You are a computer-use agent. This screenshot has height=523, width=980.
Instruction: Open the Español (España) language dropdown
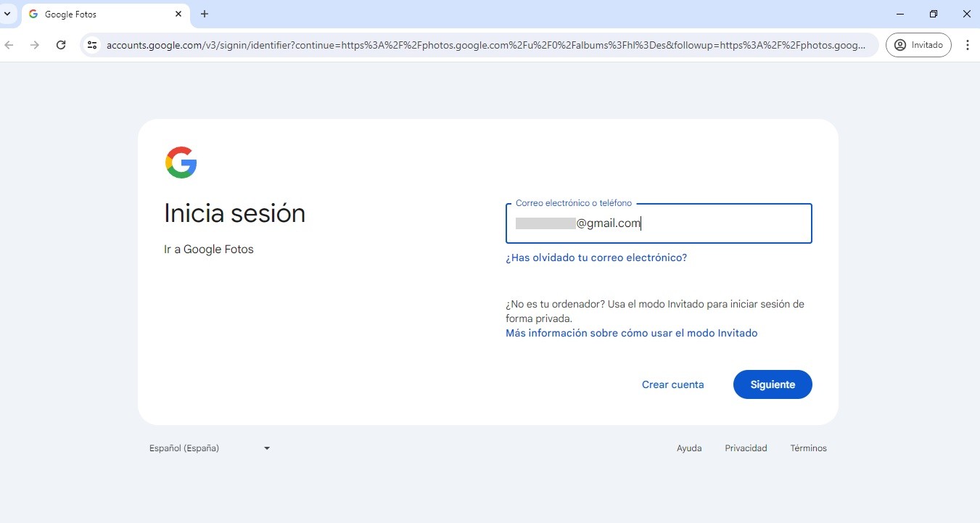click(210, 448)
